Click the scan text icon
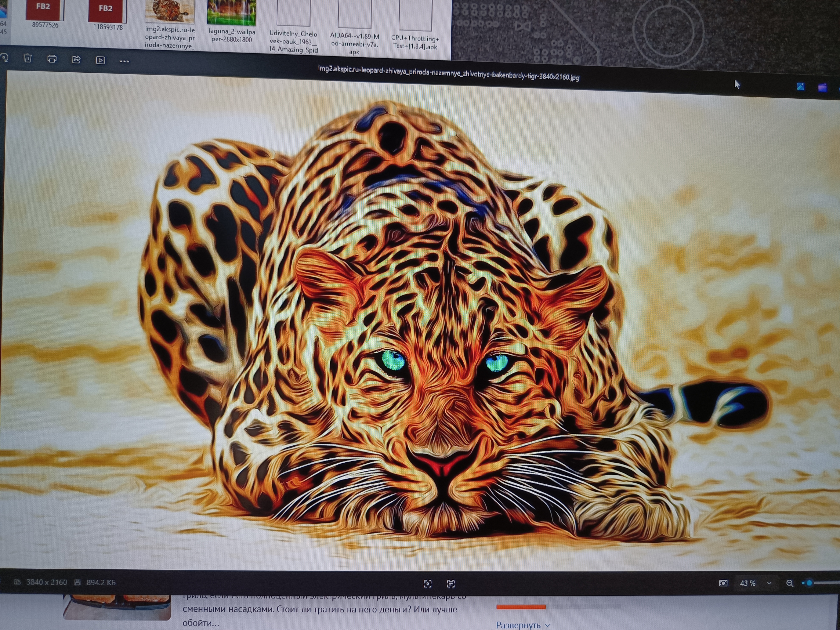Image resolution: width=840 pixels, height=630 pixels. pos(451,584)
